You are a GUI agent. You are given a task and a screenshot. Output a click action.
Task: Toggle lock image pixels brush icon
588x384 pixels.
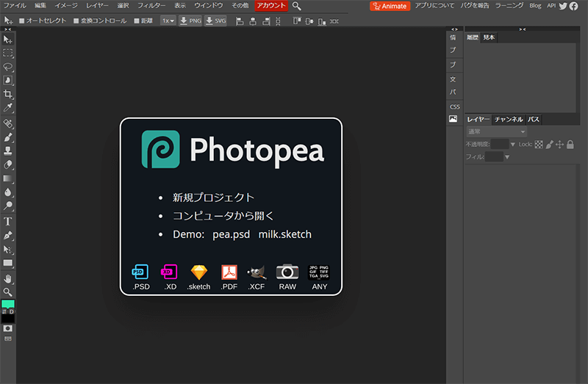click(x=549, y=145)
